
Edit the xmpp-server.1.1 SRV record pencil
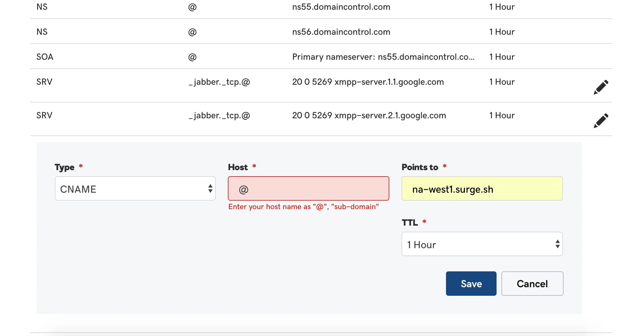coord(601,87)
